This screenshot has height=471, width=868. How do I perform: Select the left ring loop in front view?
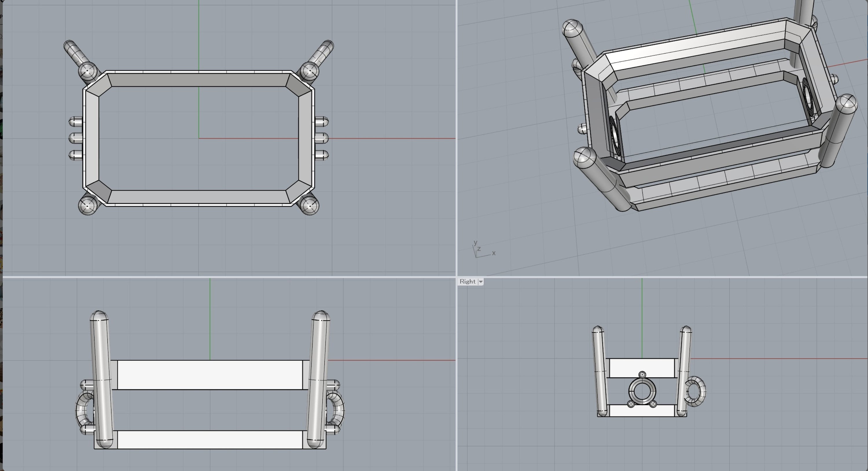coord(81,411)
